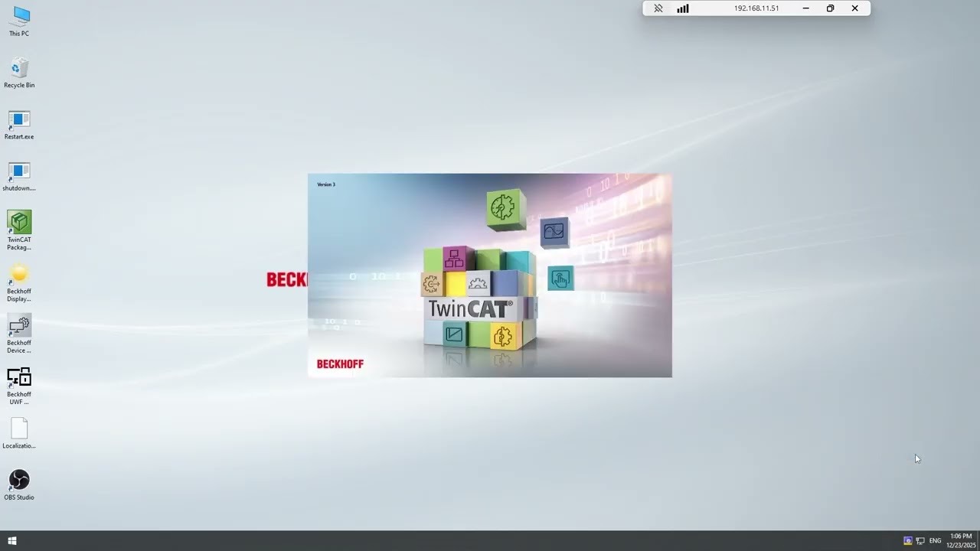Click the TwinCAT splash screen image
The width and height of the screenshot is (980, 551).
click(490, 275)
